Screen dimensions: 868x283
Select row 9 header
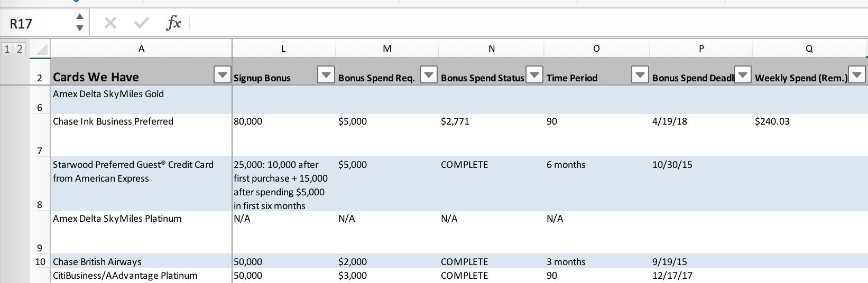tap(40, 232)
